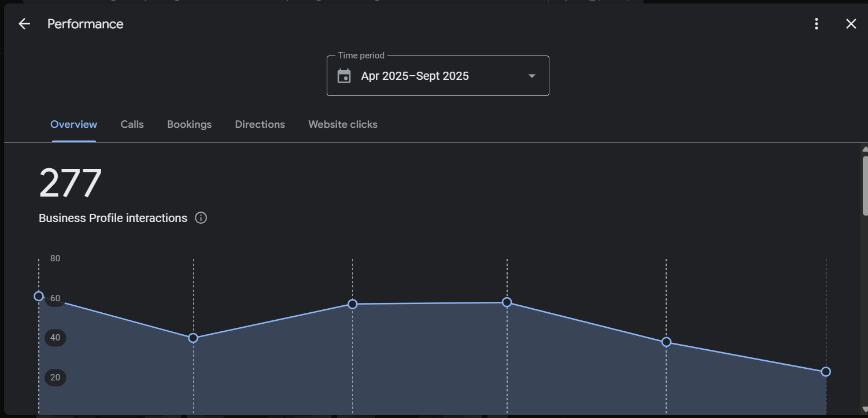Click the first chart data point near 60
868x418 pixels.
[39, 296]
